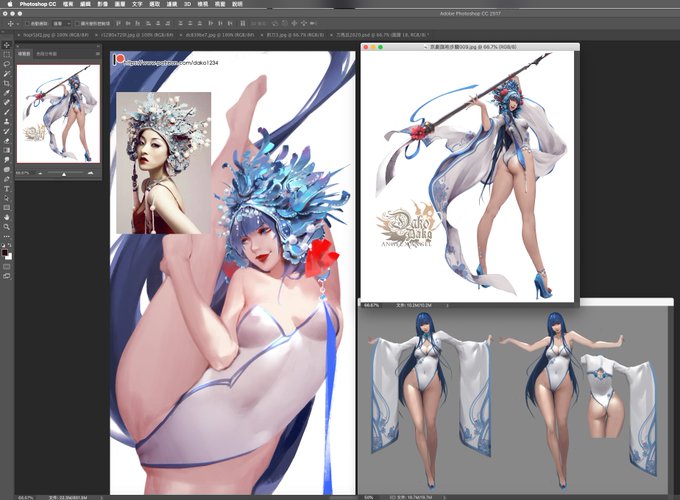
Task: Select the Lasso tool
Action: (7, 64)
